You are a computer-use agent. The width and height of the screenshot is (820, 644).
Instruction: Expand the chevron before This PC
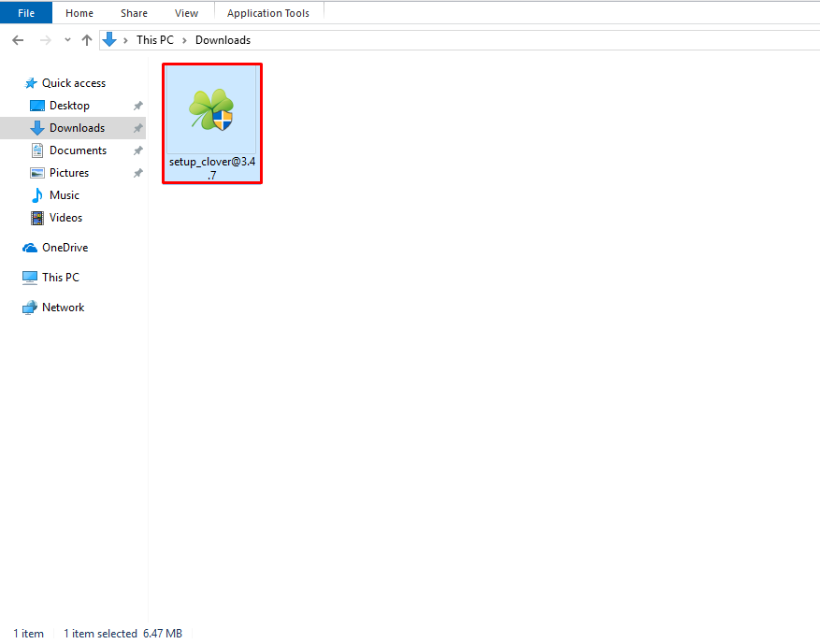point(125,40)
